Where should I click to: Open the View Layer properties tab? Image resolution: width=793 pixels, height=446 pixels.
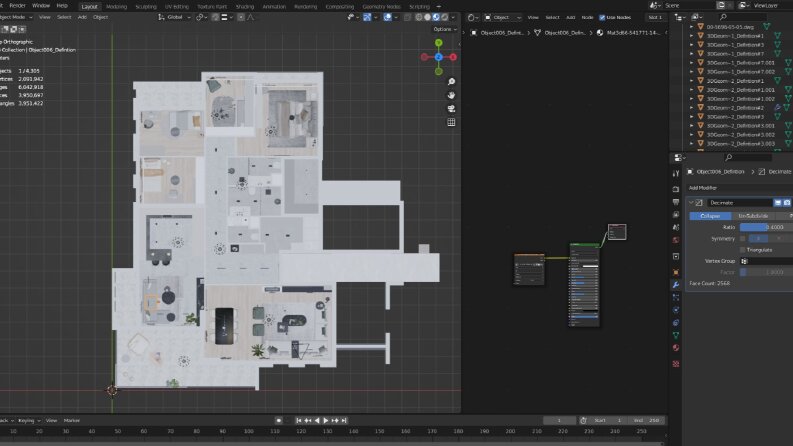tap(676, 214)
